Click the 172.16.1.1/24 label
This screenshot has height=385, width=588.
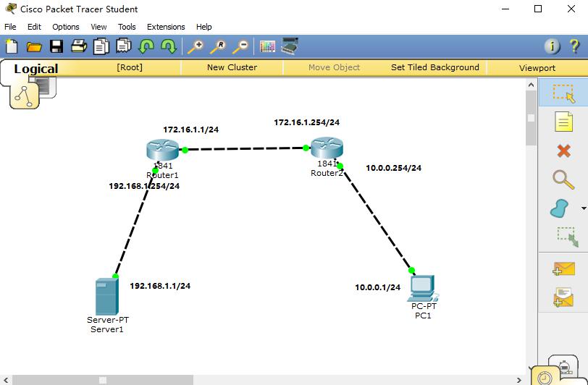[191, 130]
